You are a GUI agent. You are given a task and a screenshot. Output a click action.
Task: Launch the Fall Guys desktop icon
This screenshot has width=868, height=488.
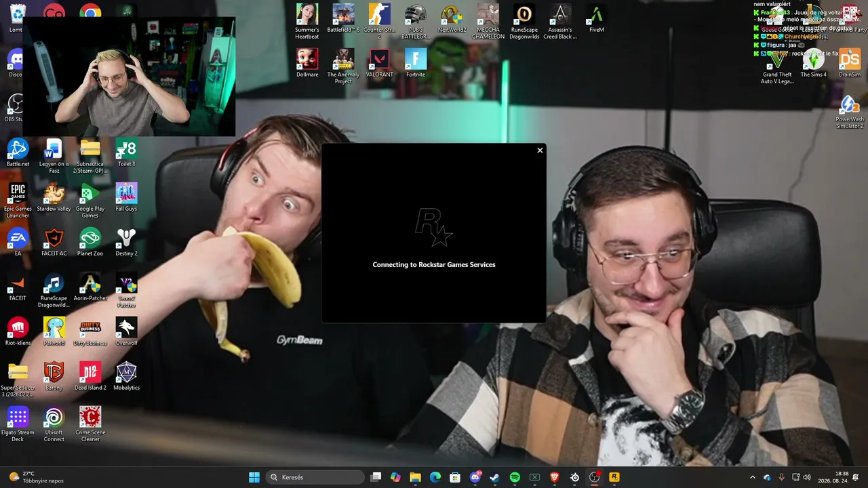pos(126,197)
